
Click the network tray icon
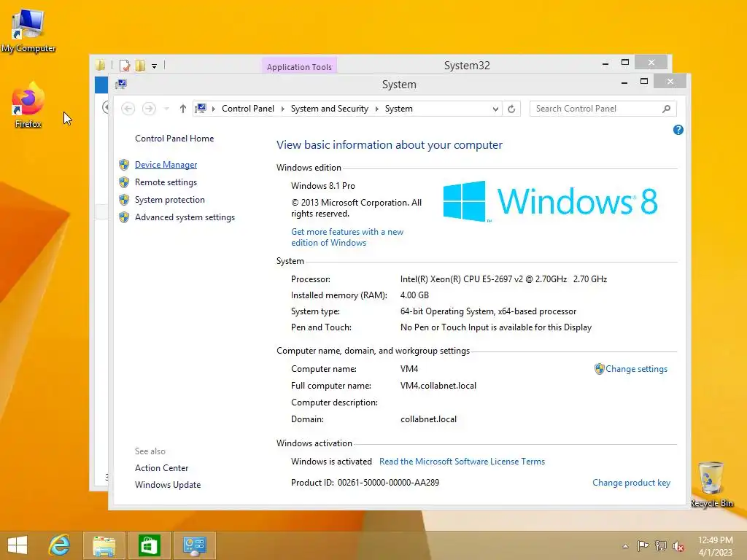[x=660, y=545]
